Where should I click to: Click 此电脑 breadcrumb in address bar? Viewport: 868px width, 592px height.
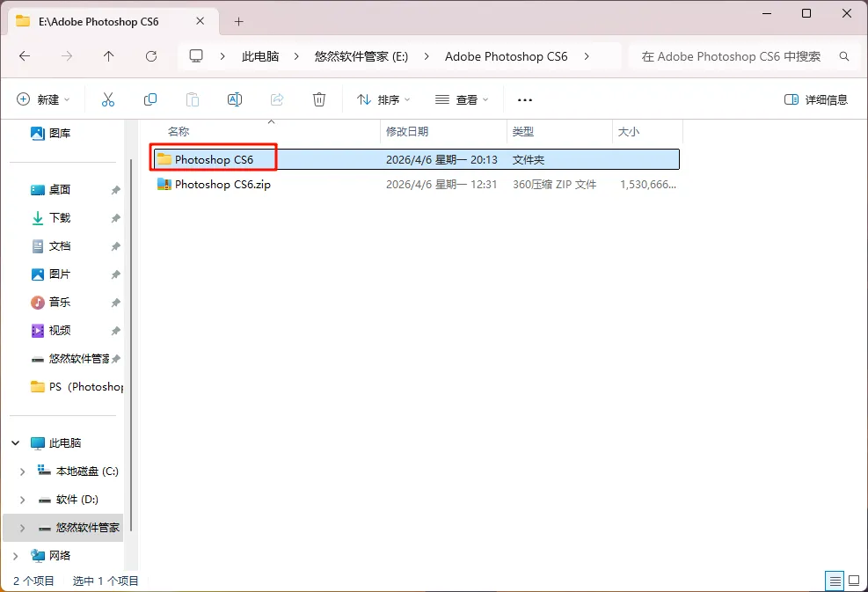(260, 56)
